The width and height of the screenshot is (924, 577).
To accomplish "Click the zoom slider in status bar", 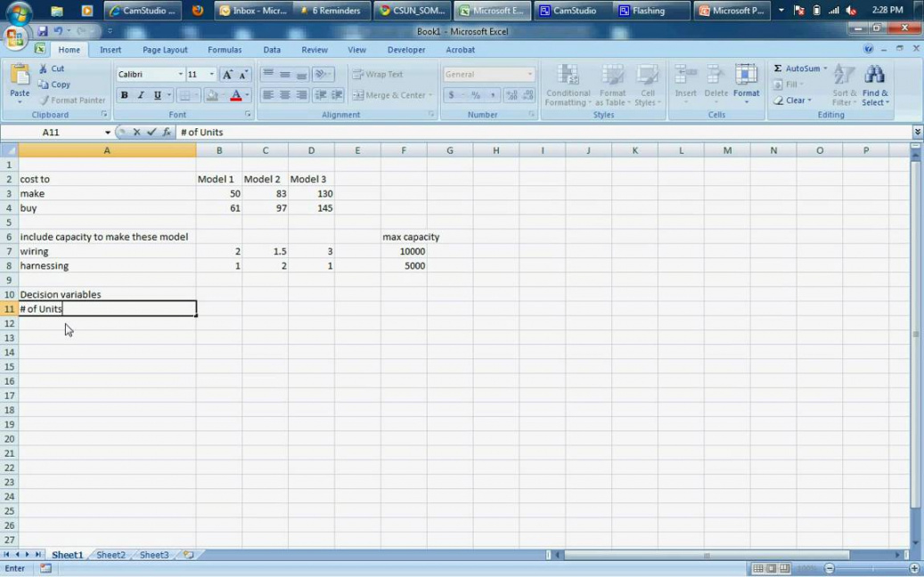I will click(871, 568).
